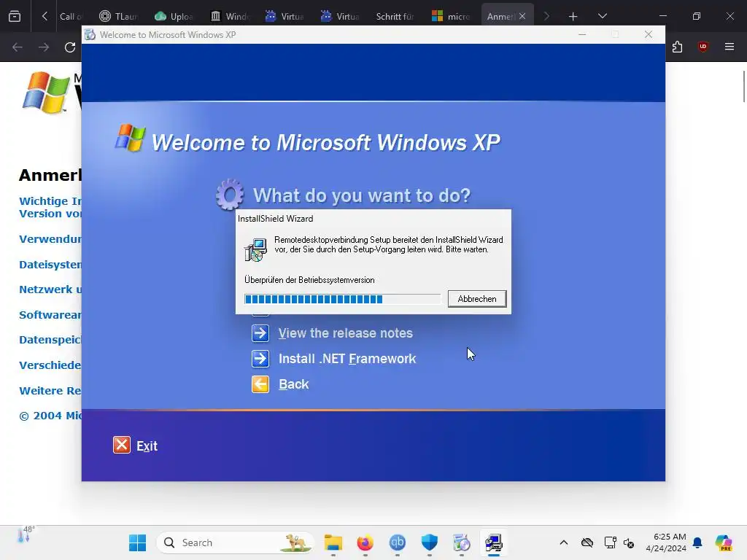Click the orange Back arrow icon
The height and width of the screenshot is (560, 747).
click(260, 384)
